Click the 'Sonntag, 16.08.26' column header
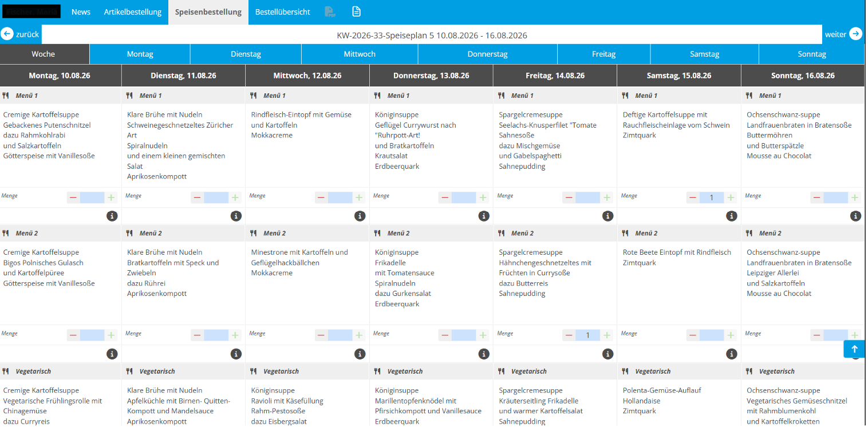868x427 pixels. pyautogui.click(x=803, y=76)
